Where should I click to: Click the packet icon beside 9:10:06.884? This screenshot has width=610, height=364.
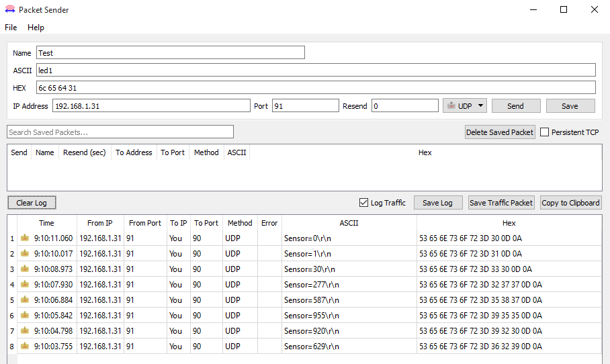coord(25,300)
